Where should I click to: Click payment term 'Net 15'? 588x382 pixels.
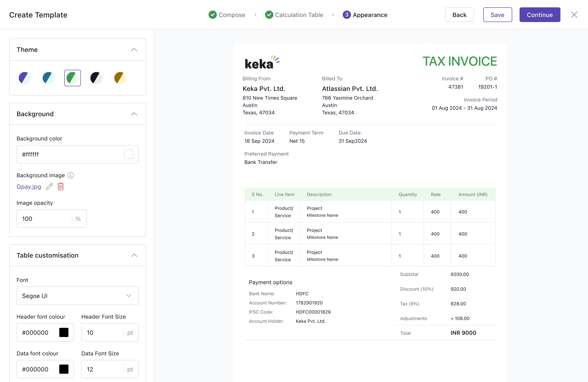pos(297,141)
